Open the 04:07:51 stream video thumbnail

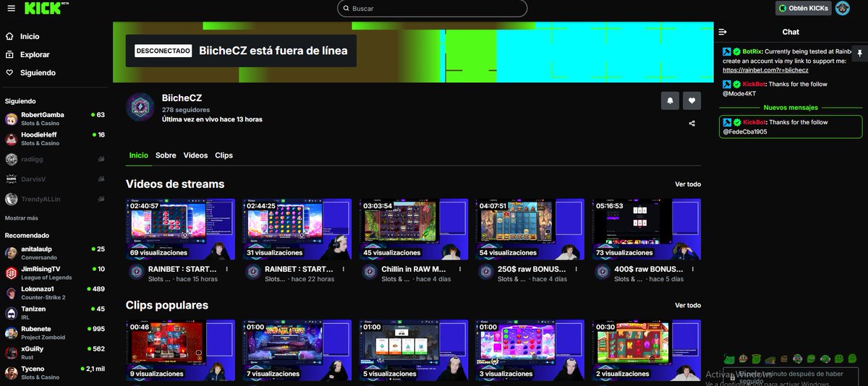pos(530,229)
